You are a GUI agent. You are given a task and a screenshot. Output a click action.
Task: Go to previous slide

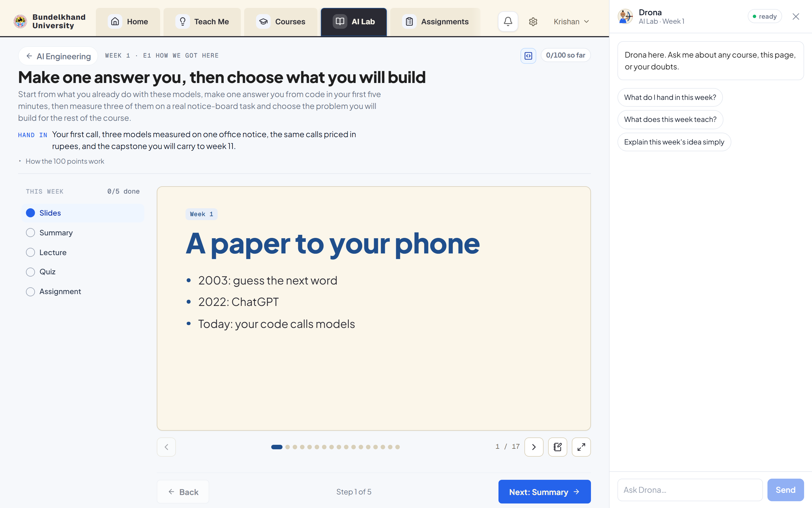pos(166,447)
